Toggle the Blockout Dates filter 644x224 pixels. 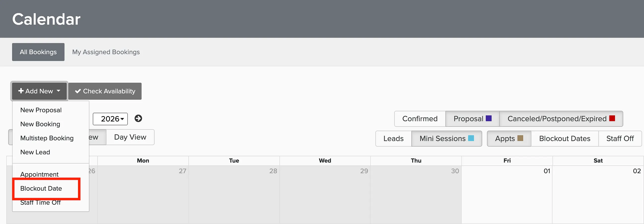564,138
